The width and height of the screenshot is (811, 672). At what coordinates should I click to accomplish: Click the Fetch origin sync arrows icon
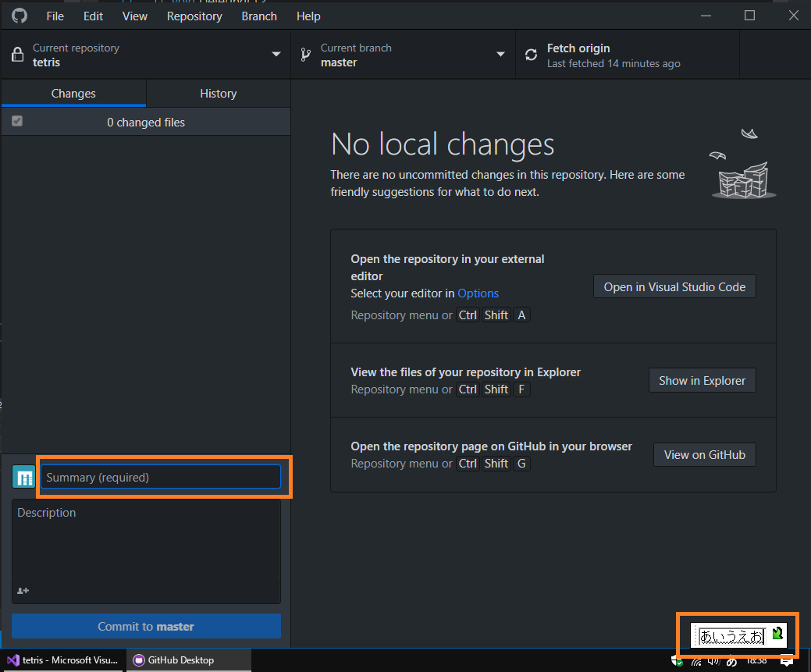(x=532, y=55)
